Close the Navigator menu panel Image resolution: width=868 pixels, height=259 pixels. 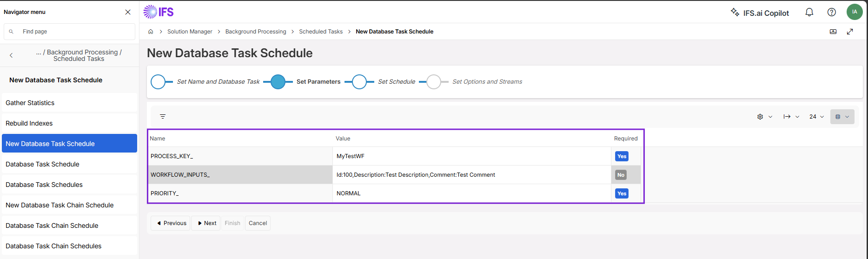(x=128, y=12)
